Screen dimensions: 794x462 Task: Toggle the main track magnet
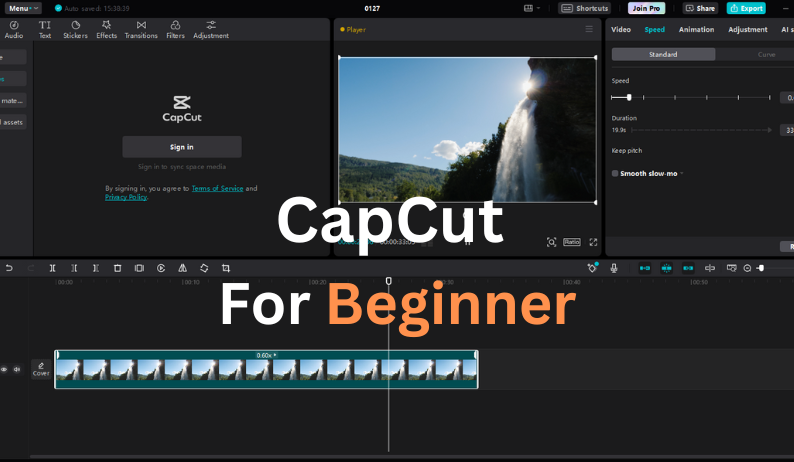[x=645, y=268]
